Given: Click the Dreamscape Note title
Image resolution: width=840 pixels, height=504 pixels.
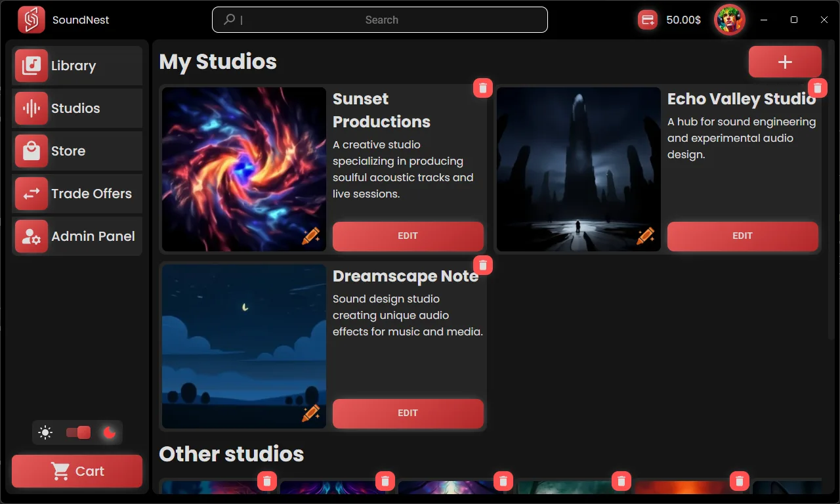Looking at the screenshot, I should (x=406, y=276).
